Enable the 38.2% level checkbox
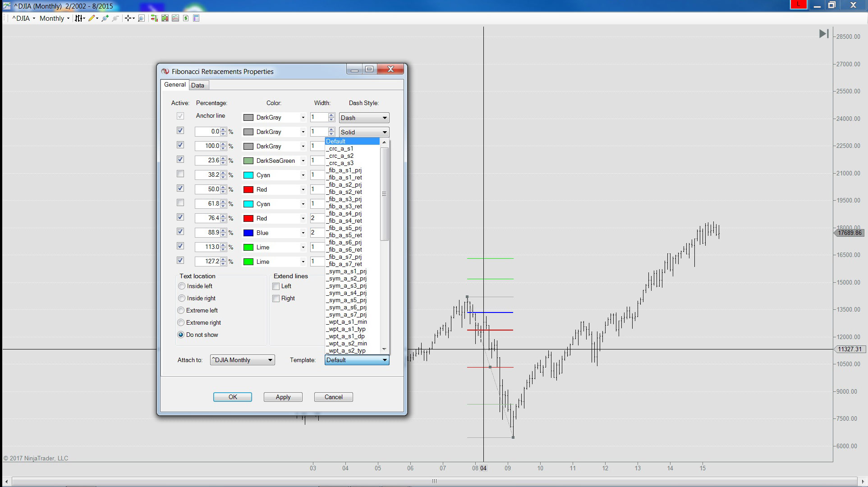Viewport: 868px width, 487px height. point(180,174)
